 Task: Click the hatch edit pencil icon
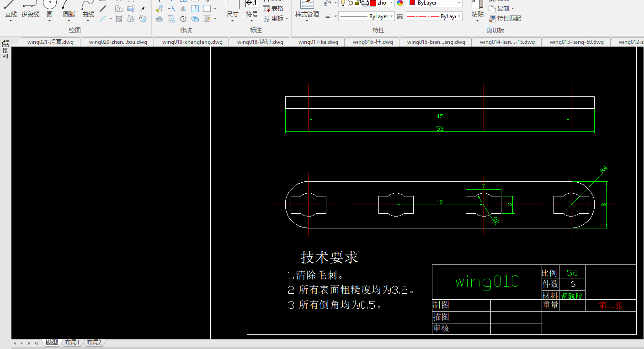[207, 19]
